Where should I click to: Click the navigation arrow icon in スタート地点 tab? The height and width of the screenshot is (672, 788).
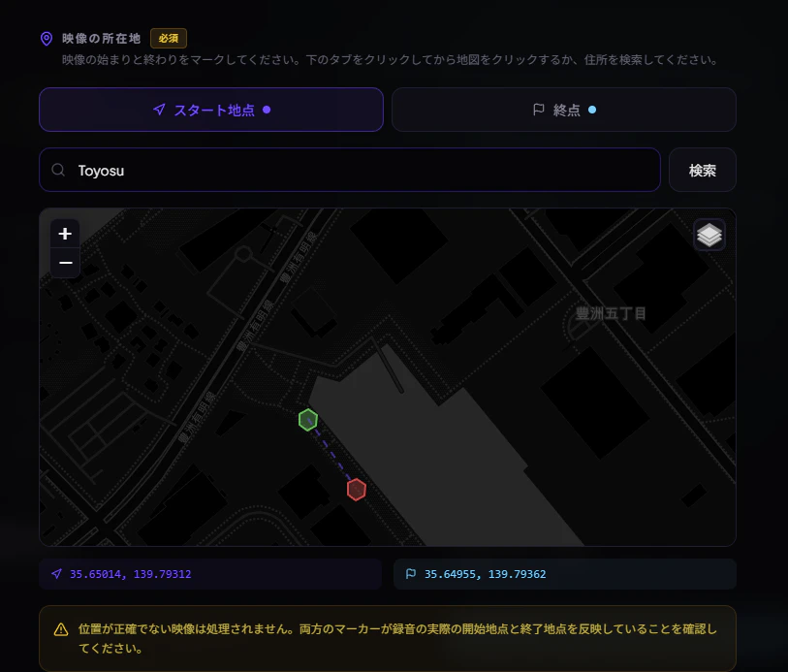tap(159, 109)
